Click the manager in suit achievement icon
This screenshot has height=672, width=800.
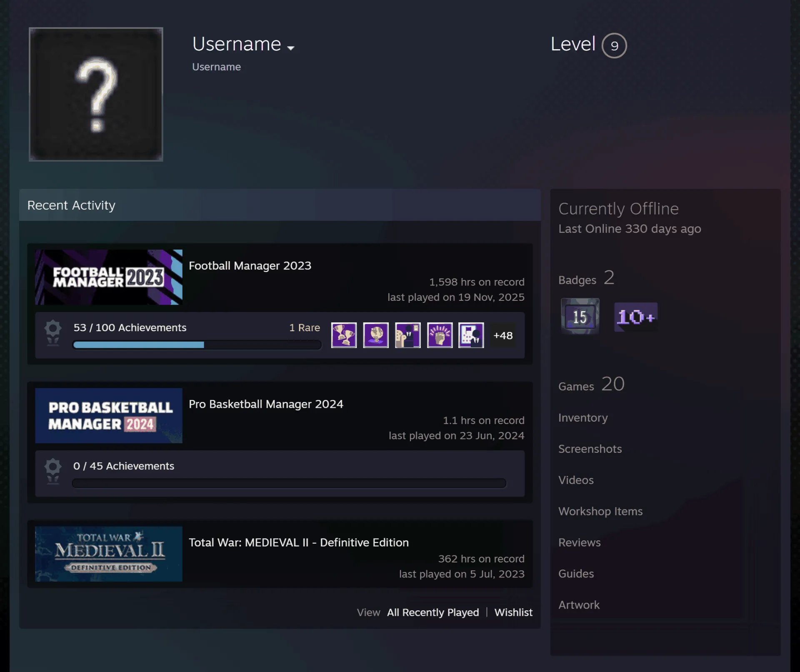coord(407,335)
